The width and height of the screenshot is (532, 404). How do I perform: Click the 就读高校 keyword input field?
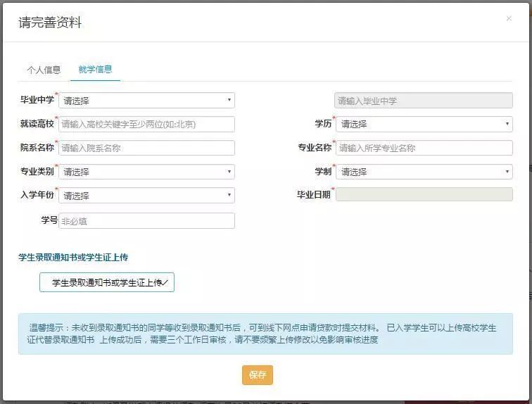[146, 124]
